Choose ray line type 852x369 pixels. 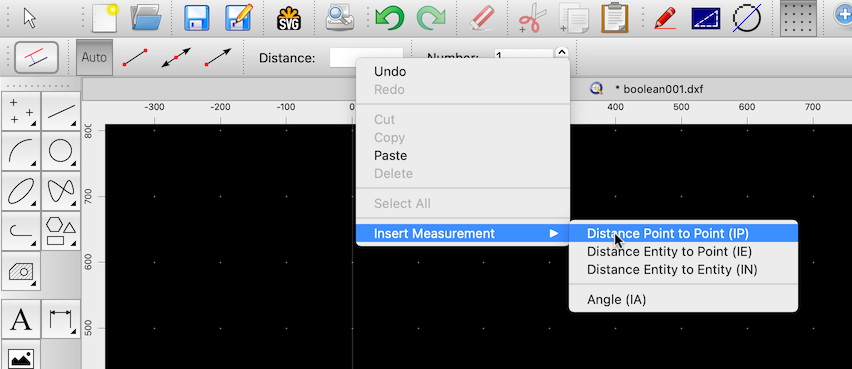(218, 57)
